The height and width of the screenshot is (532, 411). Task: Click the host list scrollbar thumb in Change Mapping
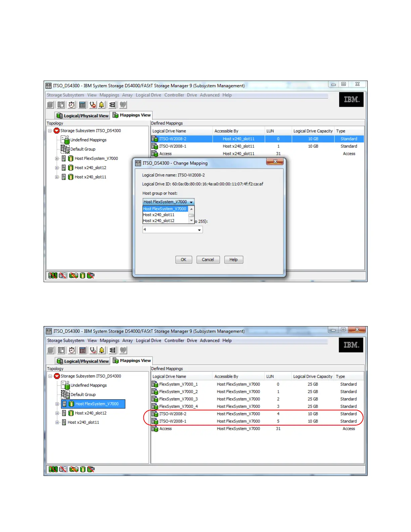(x=192, y=216)
